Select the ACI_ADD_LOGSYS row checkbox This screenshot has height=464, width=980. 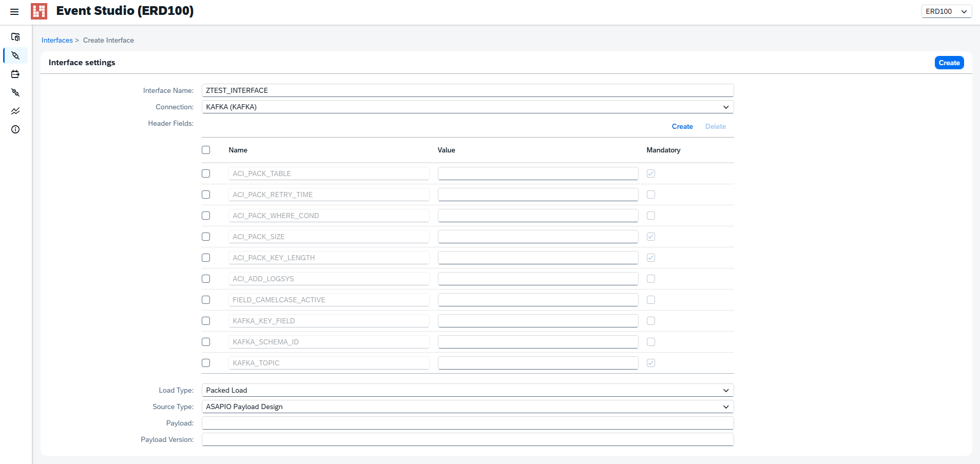[206, 279]
